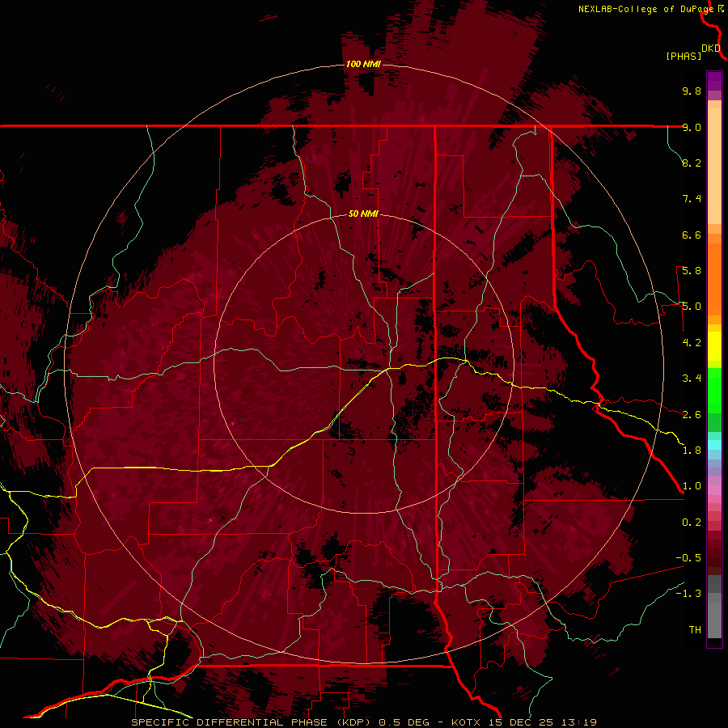This screenshot has height=728, width=728.
Task: Click the pink swatch on the color bar
Action: 714,490
